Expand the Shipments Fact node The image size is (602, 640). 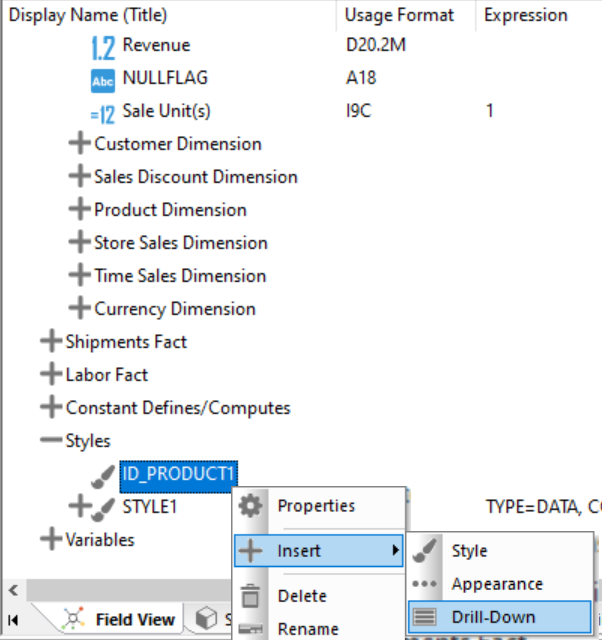point(51,341)
